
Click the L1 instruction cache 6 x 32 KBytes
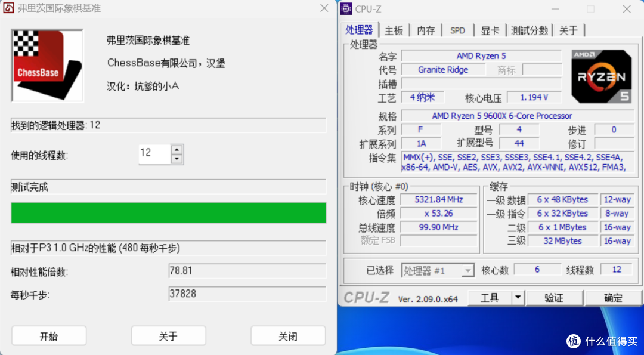[563, 214]
